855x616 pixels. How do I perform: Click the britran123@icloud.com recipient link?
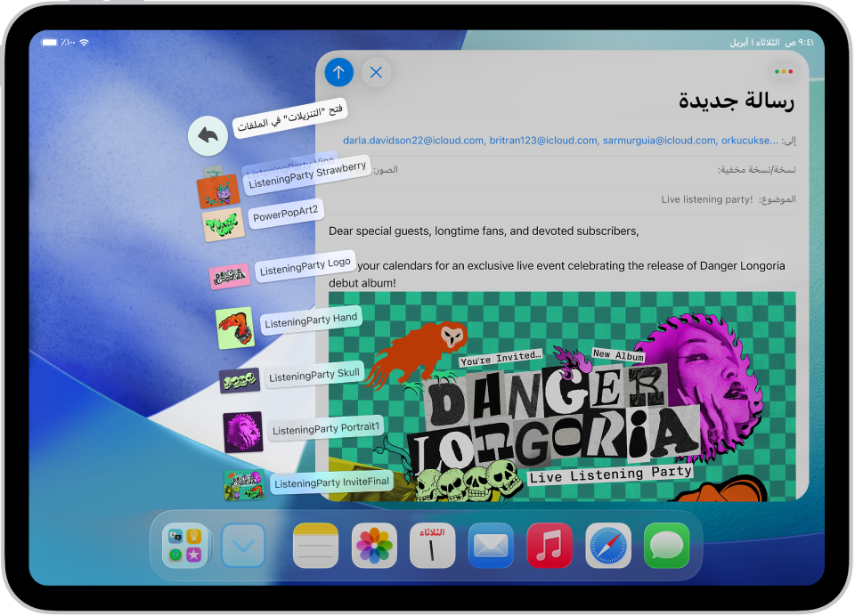(544, 140)
